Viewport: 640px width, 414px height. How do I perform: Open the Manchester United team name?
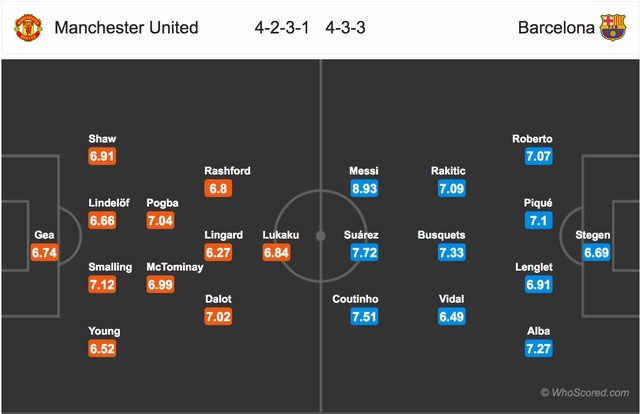126,28
